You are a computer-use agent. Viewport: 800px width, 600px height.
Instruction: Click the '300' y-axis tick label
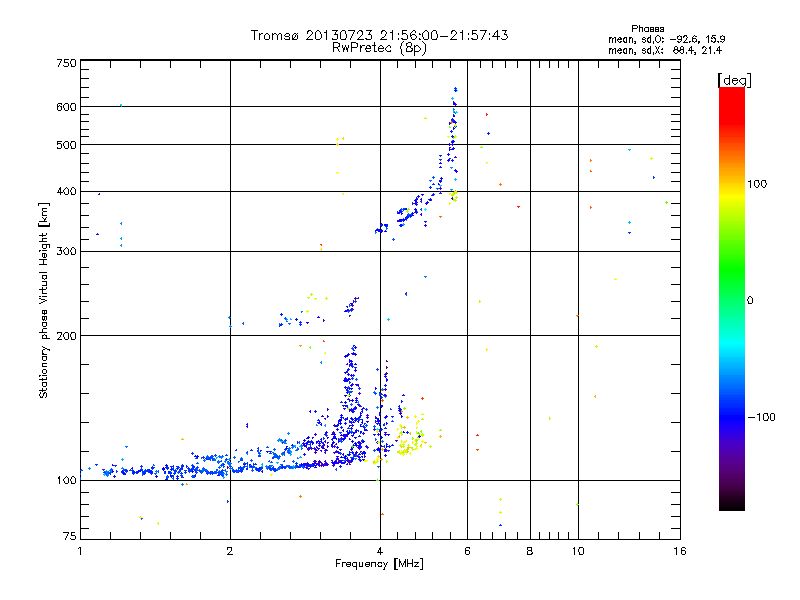[66, 251]
